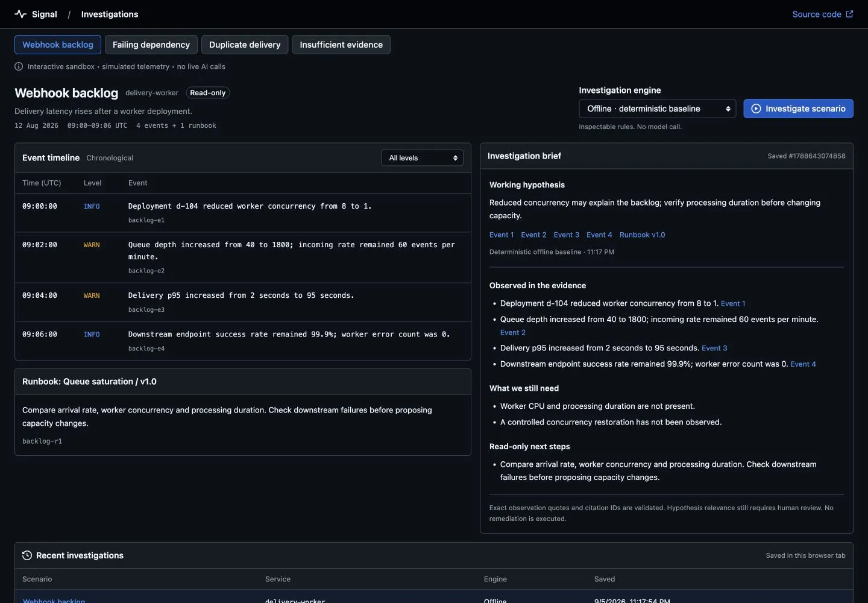Screen dimensions: 868x603
Task: Open Event 2 citation under Working hypothesis
Action: [x=533, y=235]
